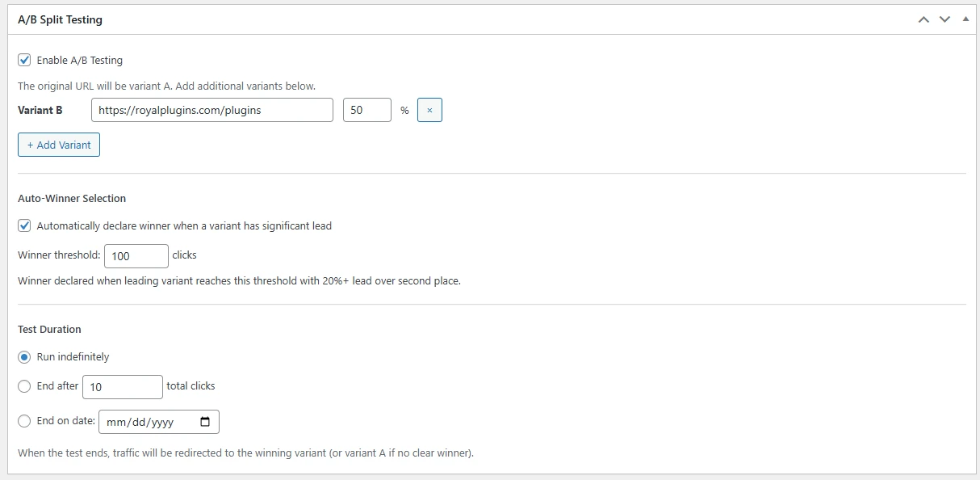The image size is (980, 480).
Task: Move the A/B Split Testing panel down
Action: click(x=943, y=18)
